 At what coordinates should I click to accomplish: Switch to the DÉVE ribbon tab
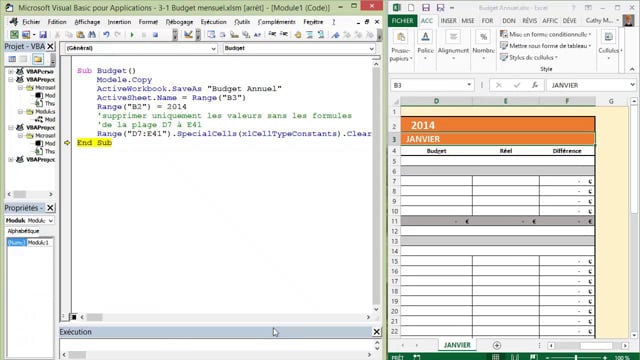pyautogui.click(x=569, y=20)
